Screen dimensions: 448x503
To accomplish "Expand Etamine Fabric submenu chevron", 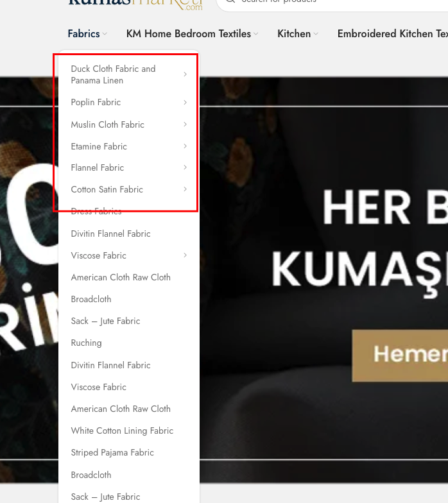I will 185,146.
